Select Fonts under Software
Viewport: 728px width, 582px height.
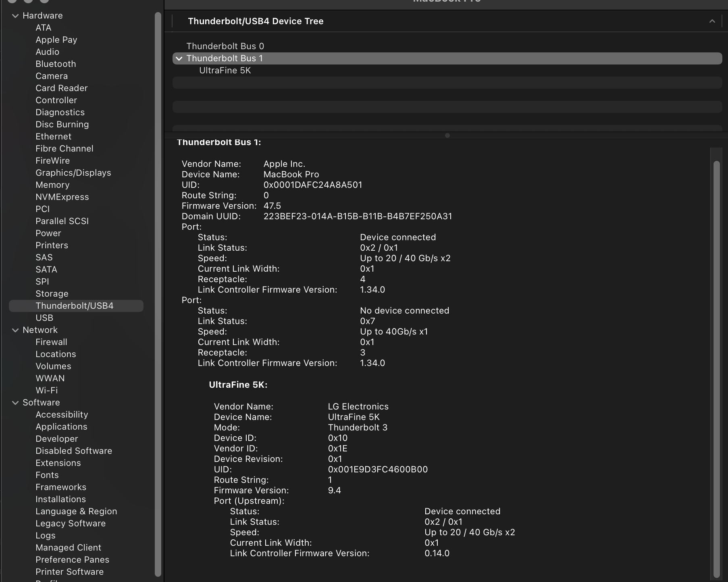[x=47, y=475]
